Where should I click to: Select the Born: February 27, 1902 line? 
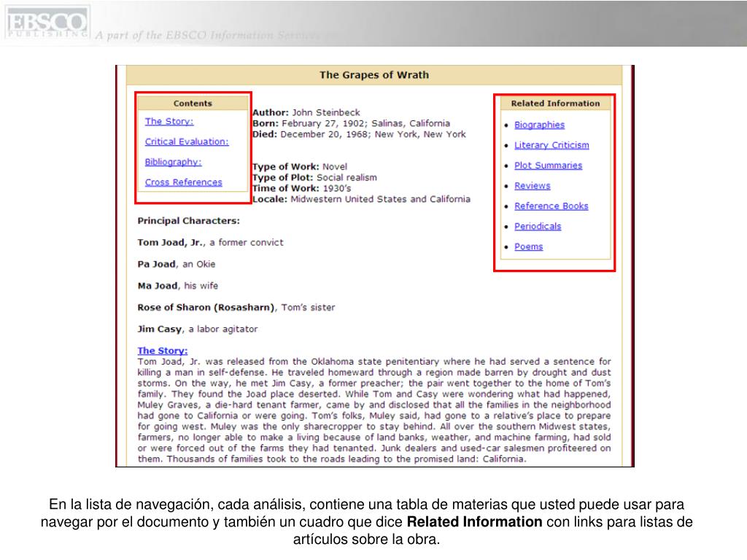[351, 123]
